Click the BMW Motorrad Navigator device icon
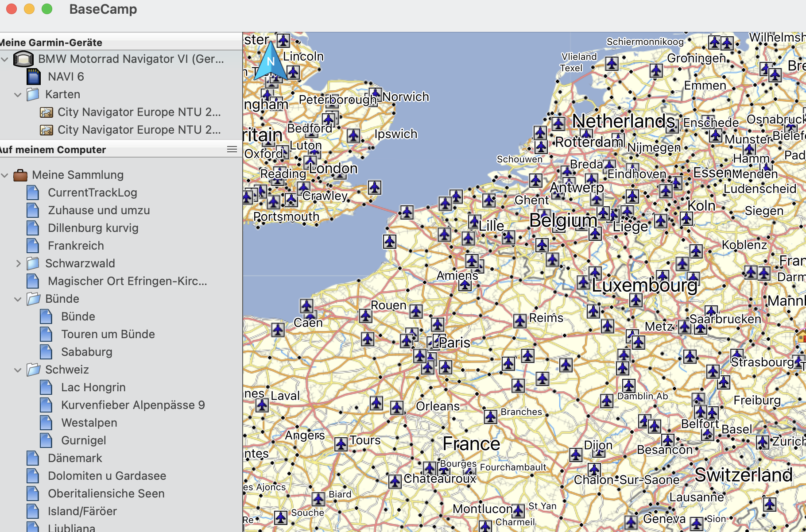The height and width of the screenshot is (532, 806). point(23,59)
